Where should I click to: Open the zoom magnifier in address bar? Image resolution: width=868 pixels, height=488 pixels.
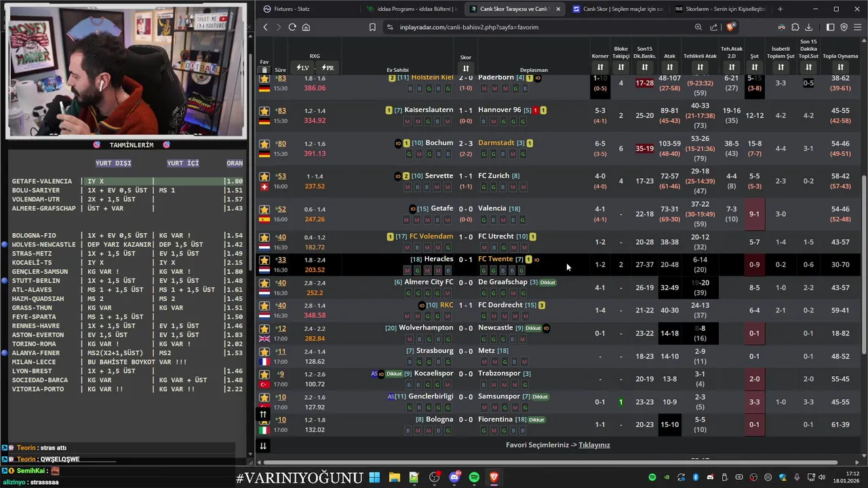(698, 27)
